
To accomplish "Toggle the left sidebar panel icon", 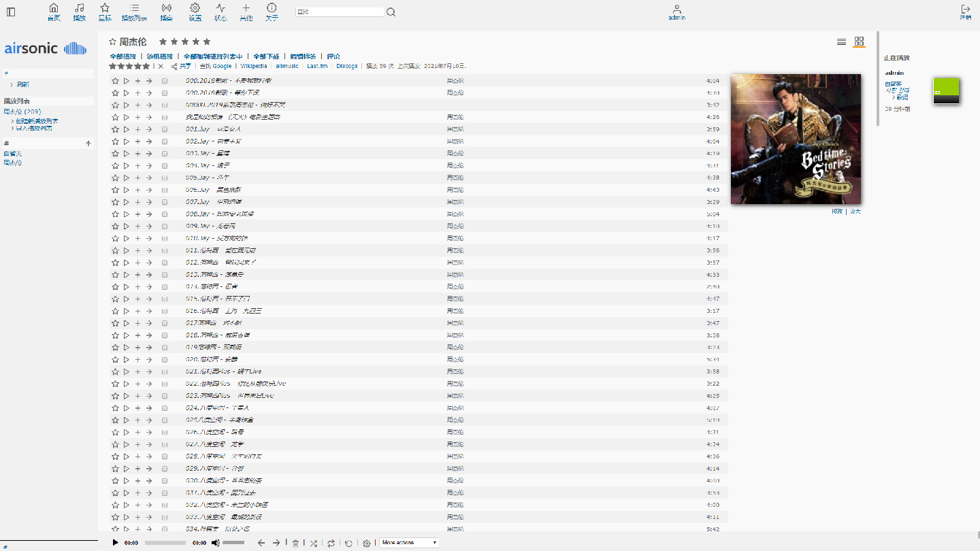I will pyautogui.click(x=11, y=12).
